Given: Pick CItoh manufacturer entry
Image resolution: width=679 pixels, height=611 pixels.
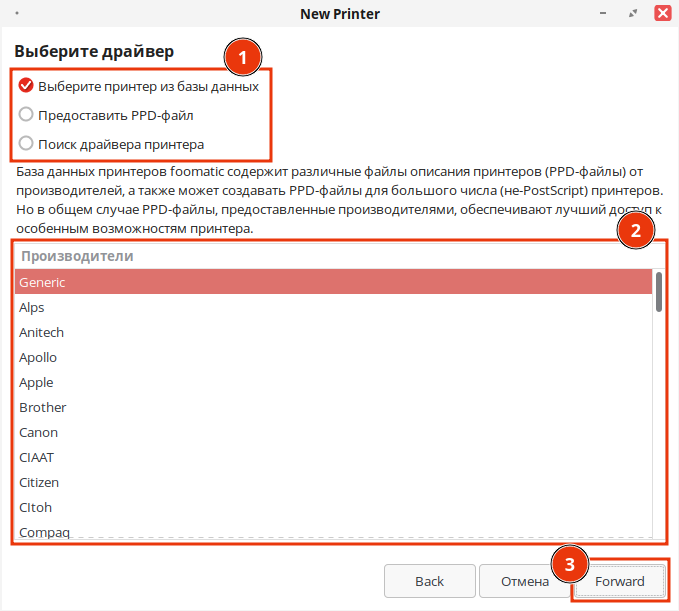Looking at the screenshot, I should 37,507.
